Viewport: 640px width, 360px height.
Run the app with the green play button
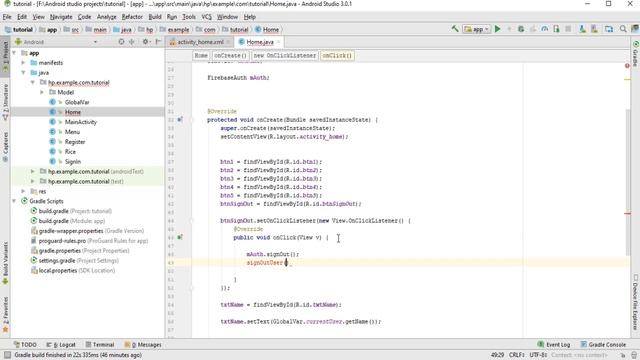point(498,29)
